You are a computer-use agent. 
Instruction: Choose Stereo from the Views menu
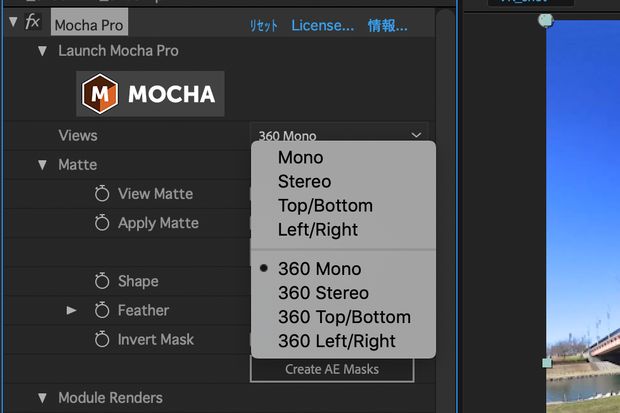coord(304,182)
